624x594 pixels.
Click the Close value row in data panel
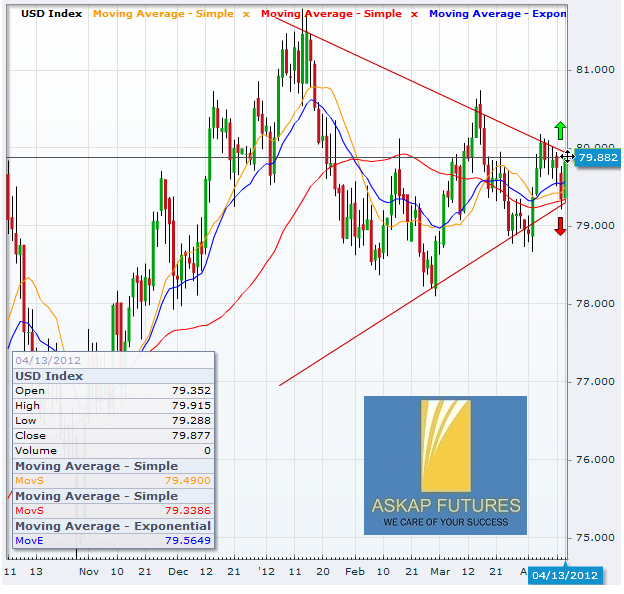[111, 436]
